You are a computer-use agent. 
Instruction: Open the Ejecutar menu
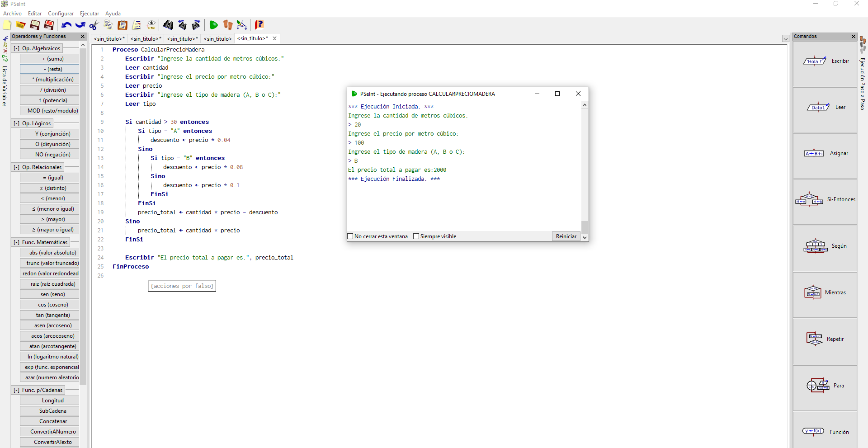pyautogui.click(x=89, y=14)
